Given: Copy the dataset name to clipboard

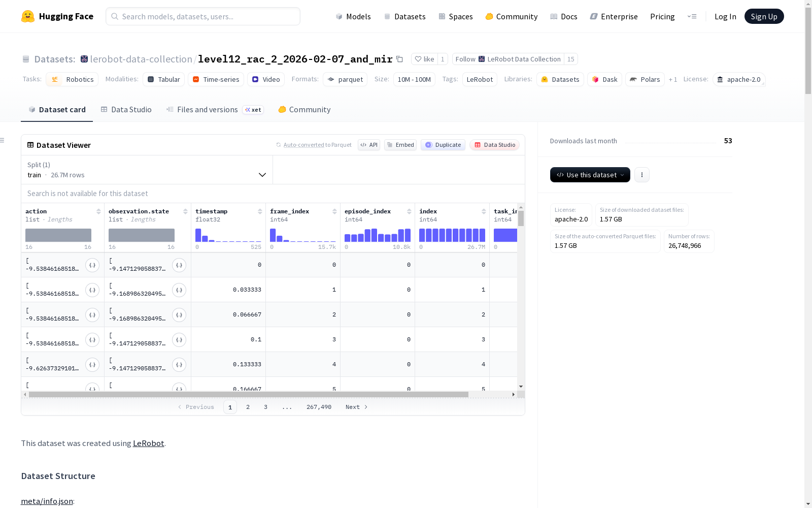Looking at the screenshot, I should (399, 59).
